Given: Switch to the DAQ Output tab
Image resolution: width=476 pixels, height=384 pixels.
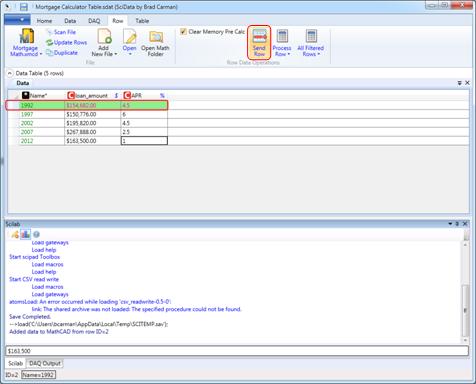Looking at the screenshot, I should pos(45,363).
